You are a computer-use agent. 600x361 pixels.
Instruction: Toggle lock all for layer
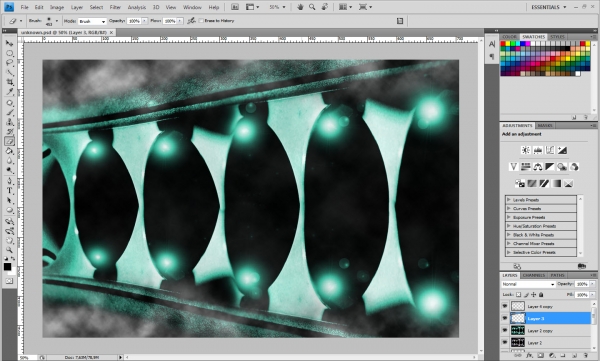[541, 295]
